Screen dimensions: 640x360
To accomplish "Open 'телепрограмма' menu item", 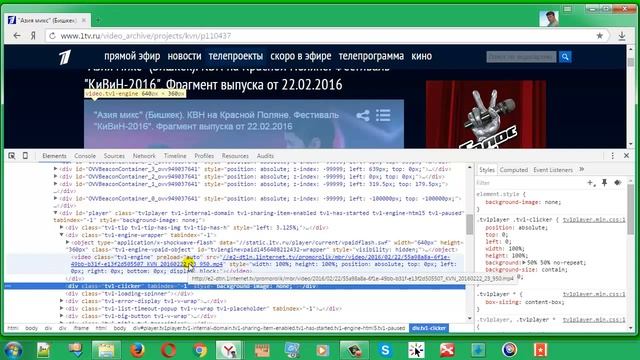I will pos(371,56).
